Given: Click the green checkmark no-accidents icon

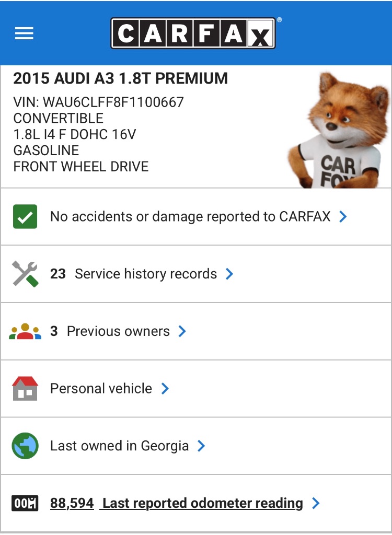Looking at the screenshot, I should [25, 216].
